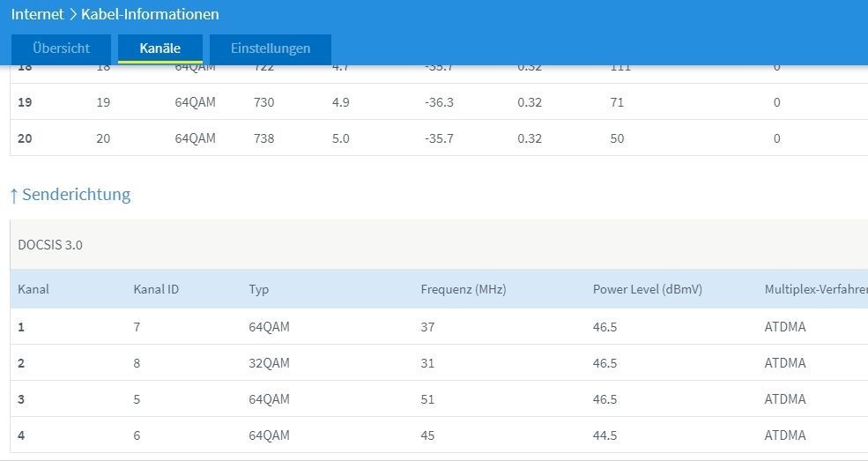Click the Kanal column header
This screenshot has width=868, height=461.
pos(33,289)
